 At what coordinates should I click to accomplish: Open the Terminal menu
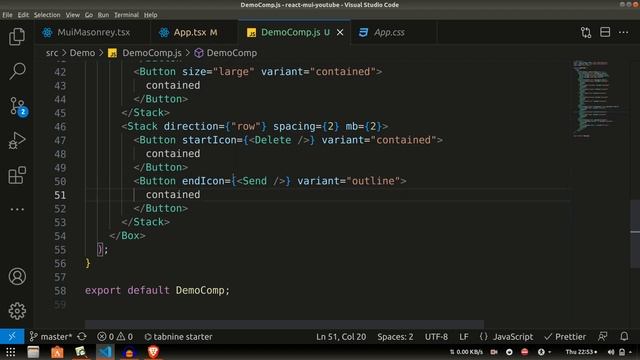click(126, 15)
